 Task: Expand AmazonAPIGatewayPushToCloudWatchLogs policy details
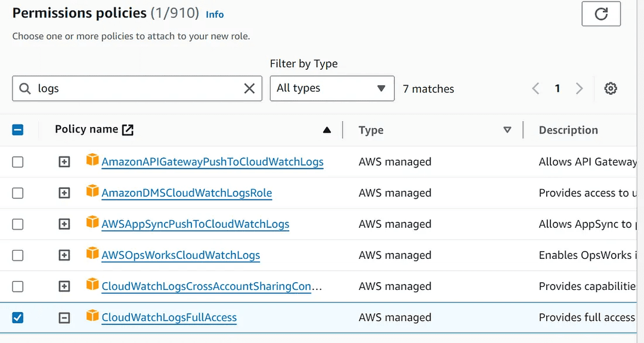64,162
